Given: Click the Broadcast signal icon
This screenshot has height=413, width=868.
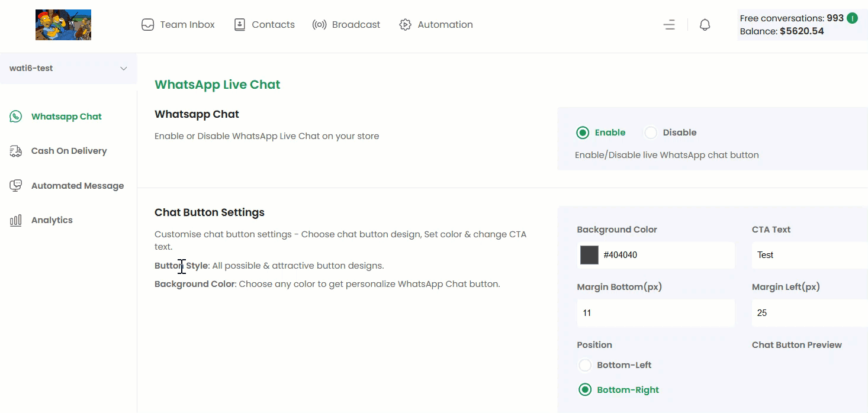Looking at the screenshot, I should coord(320,25).
